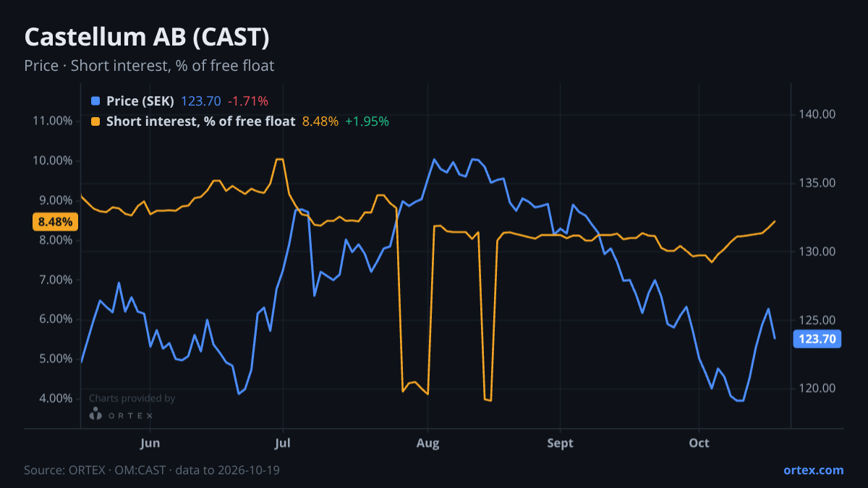Click the chart subtitle about price and short interest
868x488 pixels.
149,66
